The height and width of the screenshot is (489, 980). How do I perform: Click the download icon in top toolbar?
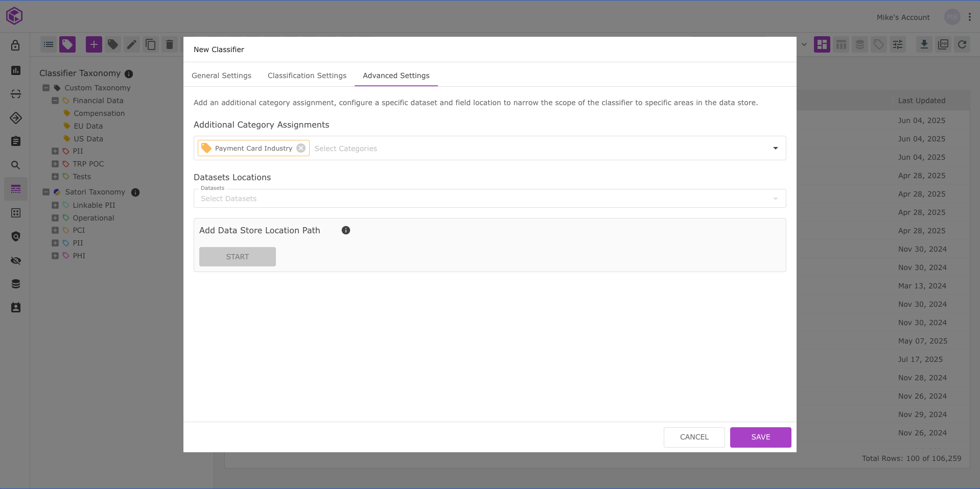pos(924,45)
